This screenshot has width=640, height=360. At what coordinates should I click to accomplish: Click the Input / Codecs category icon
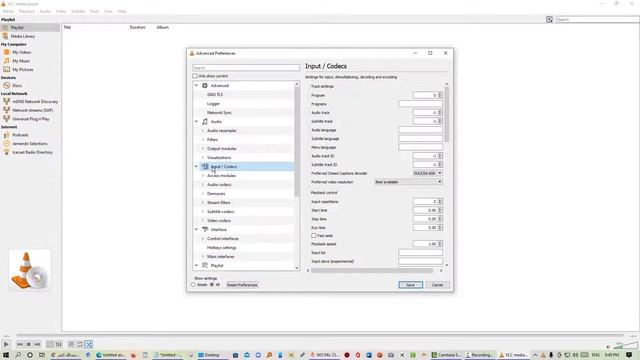click(205, 167)
